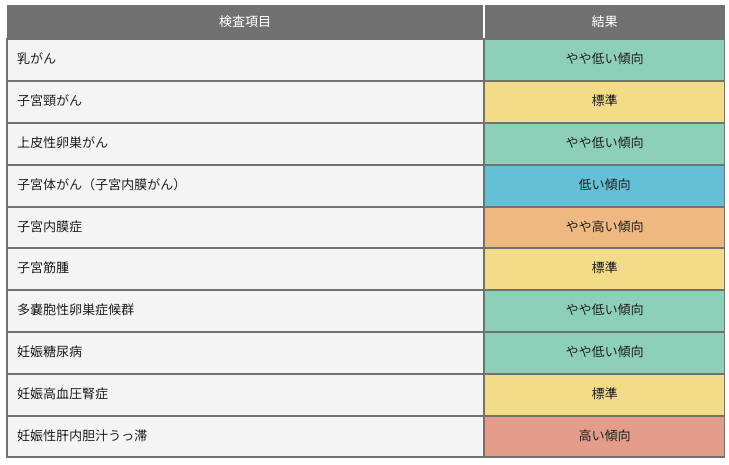Image resolution: width=729 pixels, height=465 pixels.
Task: Select the 乳がん row label
Action: pyautogui.click(x=37, y=59)
